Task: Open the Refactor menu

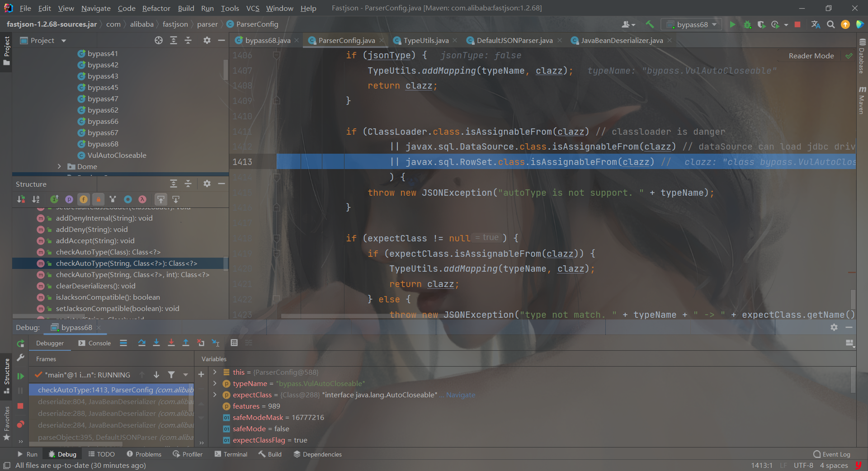Action: pos(156,8)
